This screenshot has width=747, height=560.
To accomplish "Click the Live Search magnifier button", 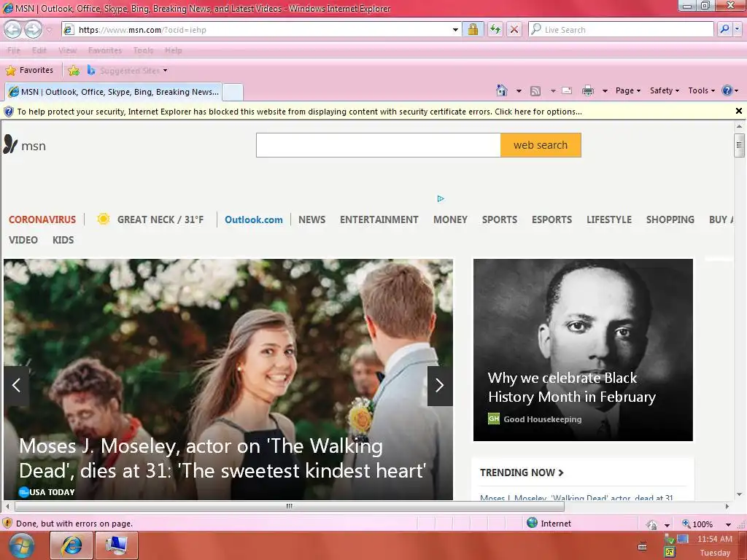I will click(x=724, y=29).
